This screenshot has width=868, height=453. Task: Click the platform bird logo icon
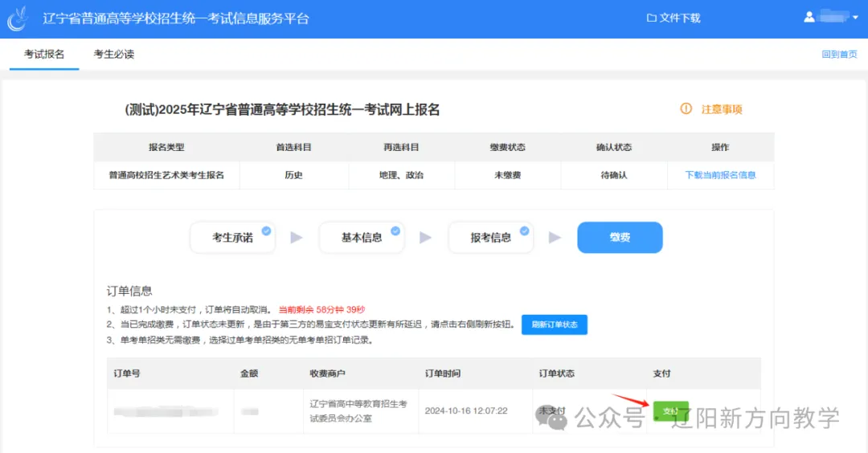pyautogui.click(x=18, y=18)
